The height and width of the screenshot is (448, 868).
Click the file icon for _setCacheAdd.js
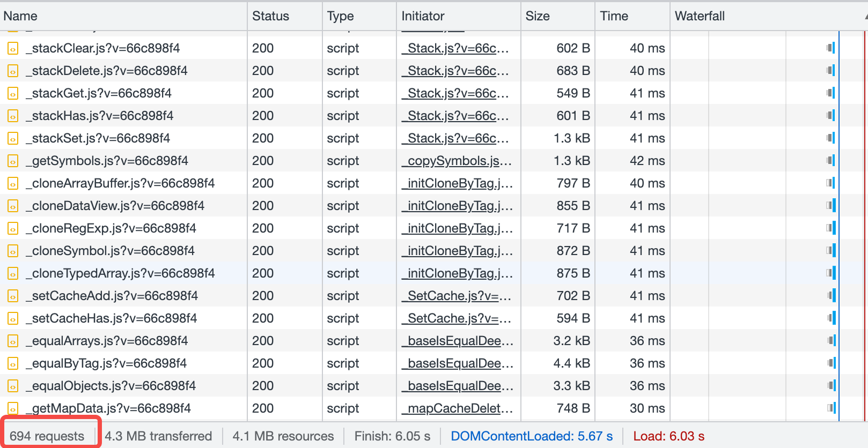point(13,296)
